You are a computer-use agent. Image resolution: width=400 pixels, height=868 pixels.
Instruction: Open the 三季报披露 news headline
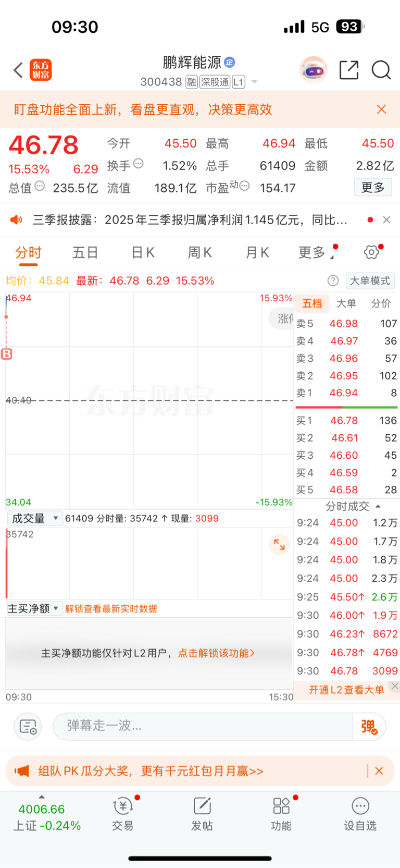(190, 220)
